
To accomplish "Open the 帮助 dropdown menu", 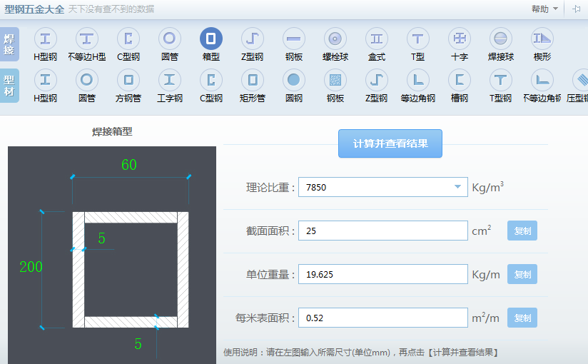I will click(x=544, y=9).
